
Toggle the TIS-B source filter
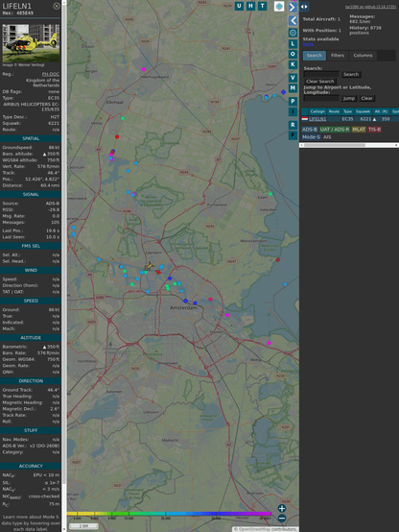374,130
